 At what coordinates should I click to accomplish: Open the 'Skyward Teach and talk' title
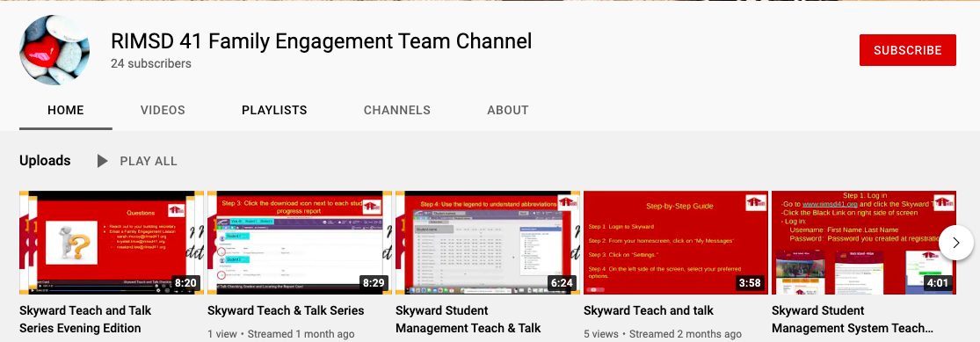point(648,310)
